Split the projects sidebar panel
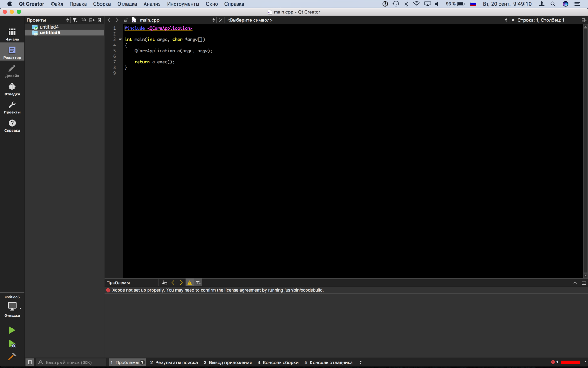 pos(92,20)
